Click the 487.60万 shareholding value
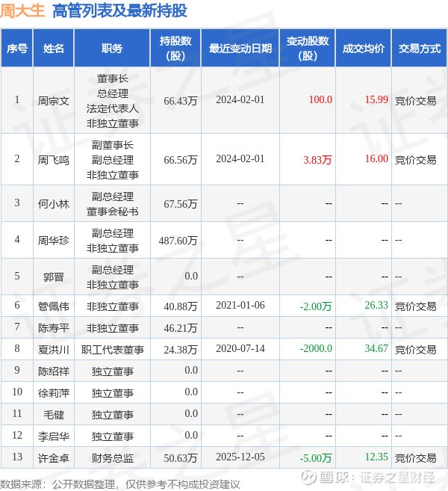Screen dimensions: 448x491 pos(178,241)
